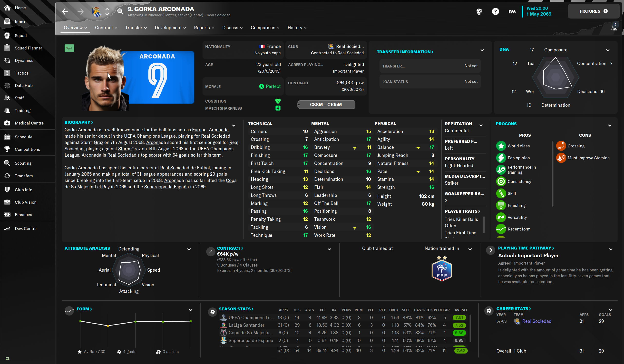Click the Form graph icon

[69, 311]
